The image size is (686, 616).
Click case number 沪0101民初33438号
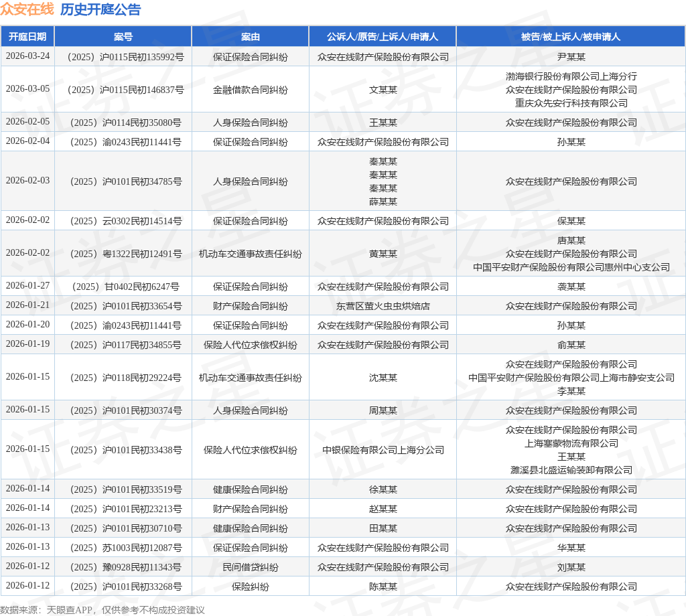click(x=142, y=450)
